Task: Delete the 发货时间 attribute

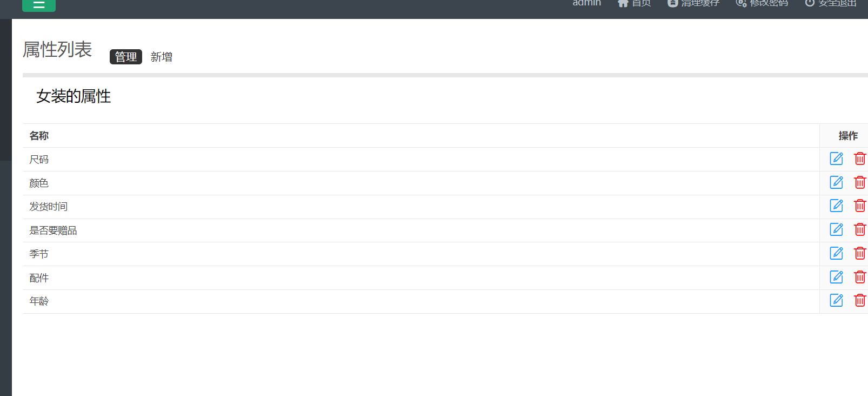Action: 859,206
